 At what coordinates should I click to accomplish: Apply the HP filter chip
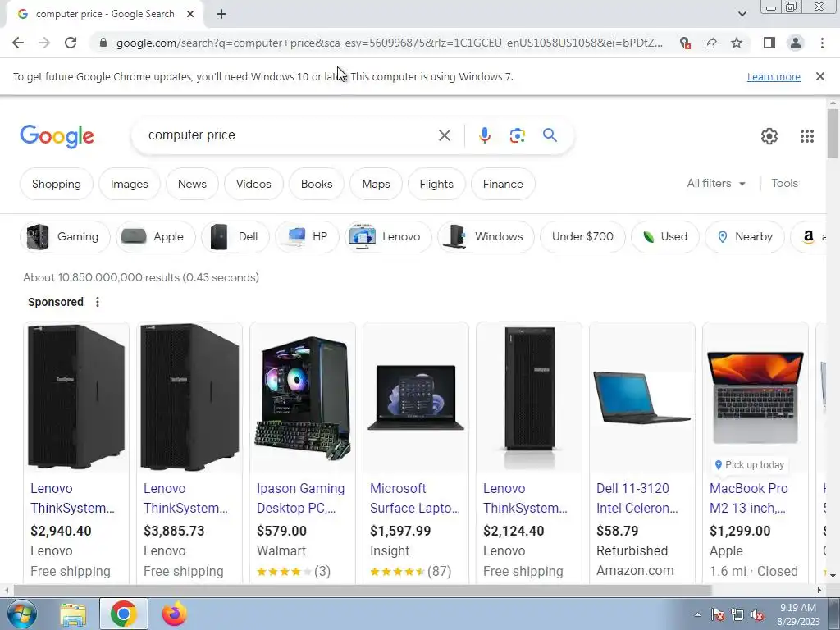[x=307, y=237]
